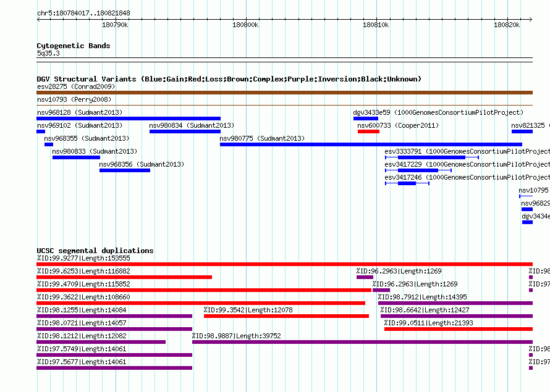Open the %ID:99.4709|Length:115852 duplication
This screenshot has width=550, height=392.
tap(204, 290)
